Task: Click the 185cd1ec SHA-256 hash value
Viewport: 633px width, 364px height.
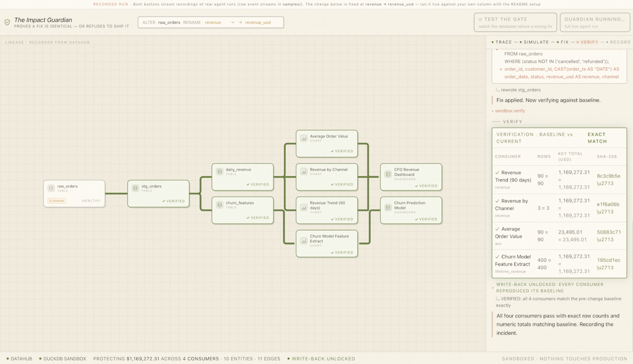Action: [x=608, y=260]
